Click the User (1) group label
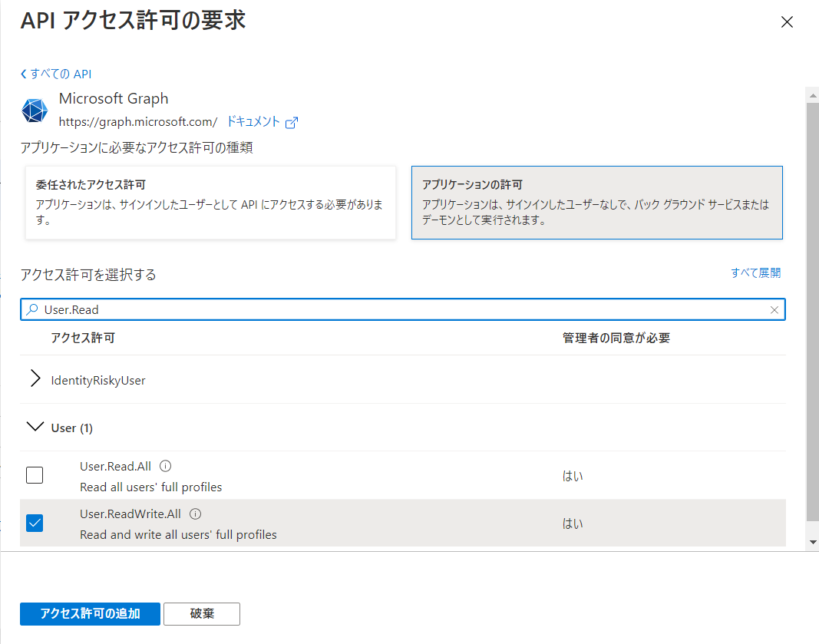The image size is (819, 644). coord(72,428)
